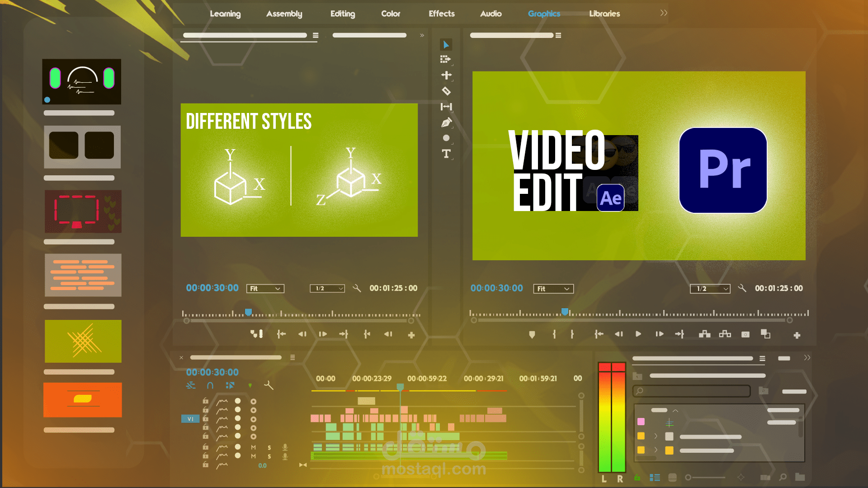This screenshot has height=488, width=868.
Task: Toggle the timeline Snap magnet icon
Action: pos(210,385)
